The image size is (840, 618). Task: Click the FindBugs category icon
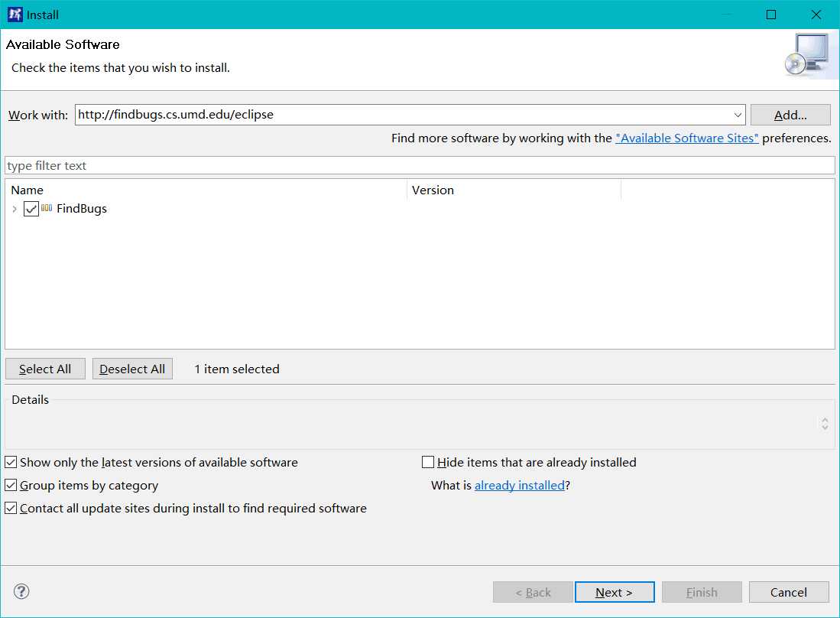coord(47,208)
